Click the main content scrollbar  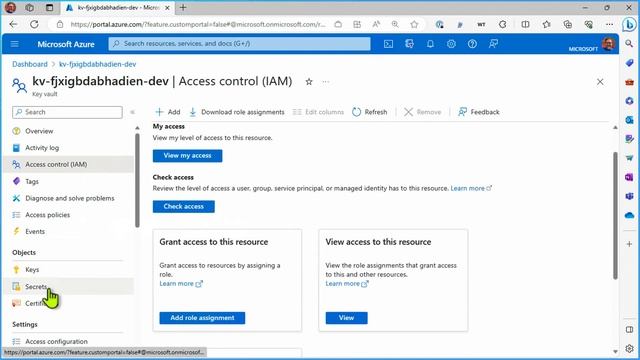(615, 216)
